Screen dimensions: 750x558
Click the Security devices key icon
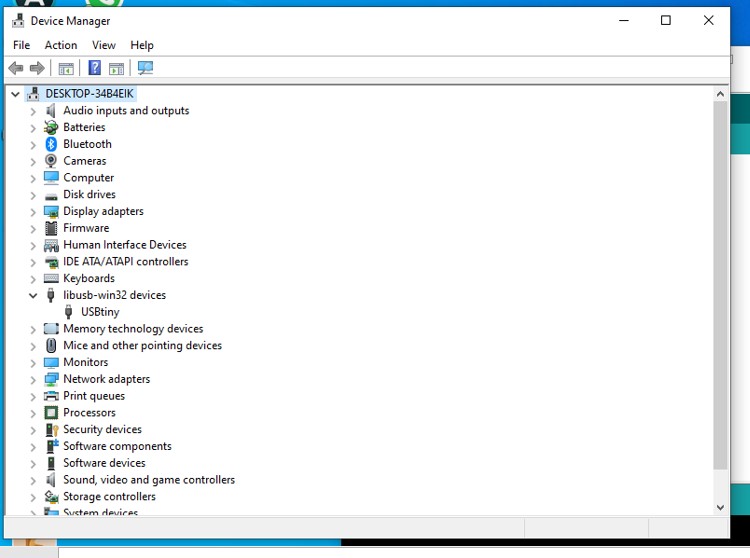[x=51, y=429]
